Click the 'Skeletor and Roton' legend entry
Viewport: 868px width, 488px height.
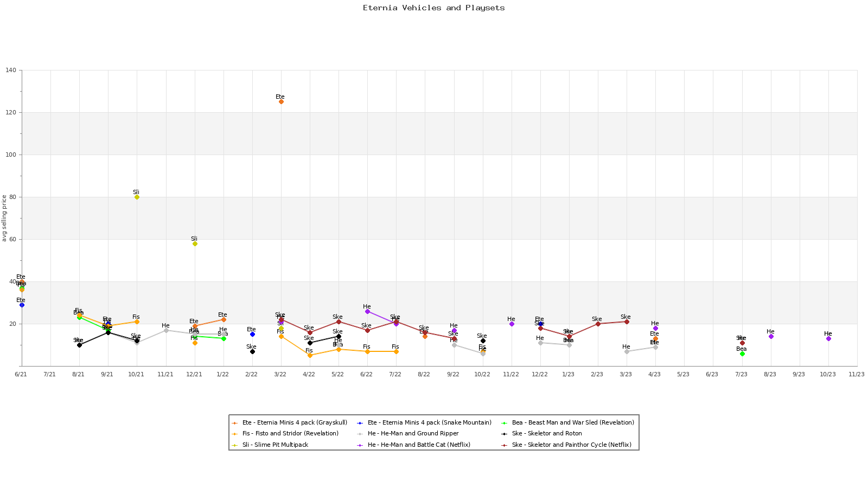(x=541, y=433)
